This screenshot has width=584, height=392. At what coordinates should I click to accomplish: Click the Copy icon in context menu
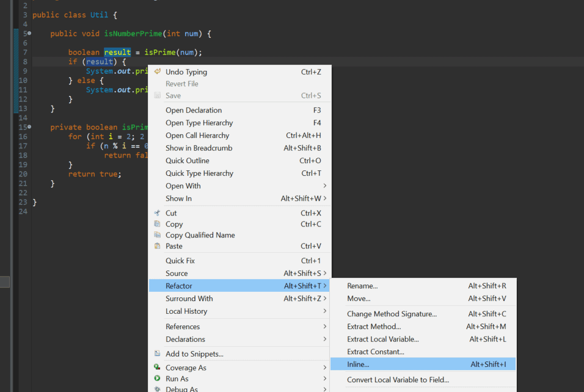(157, 223)
